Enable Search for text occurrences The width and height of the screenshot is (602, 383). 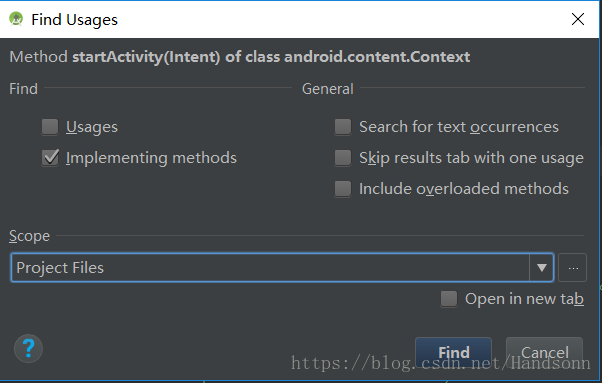pos(343,127)
